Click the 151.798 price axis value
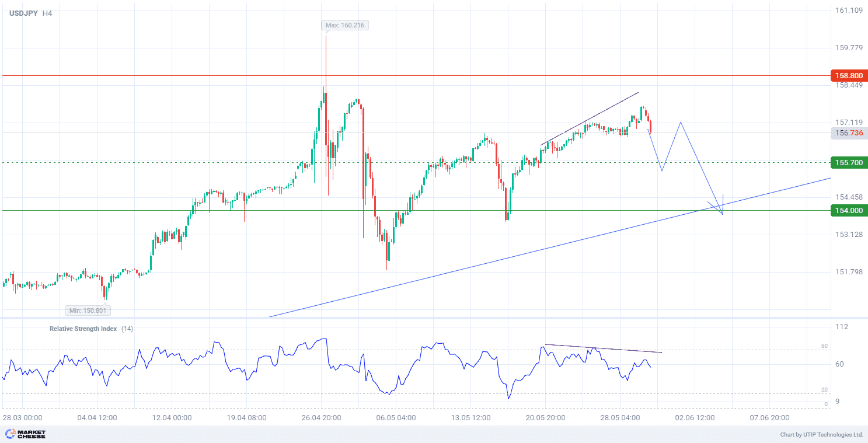This screenshot has height=443, width=868. tap(849, 272)
